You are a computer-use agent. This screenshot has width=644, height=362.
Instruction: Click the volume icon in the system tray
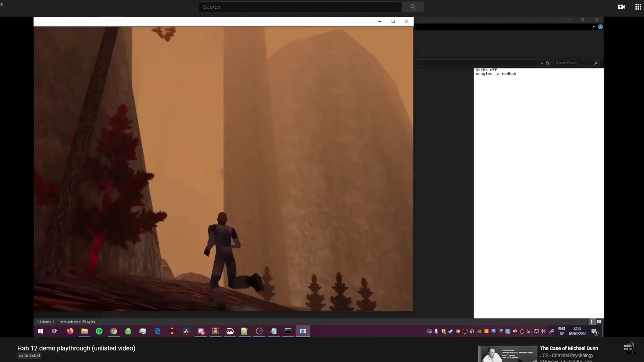(543, 331)
